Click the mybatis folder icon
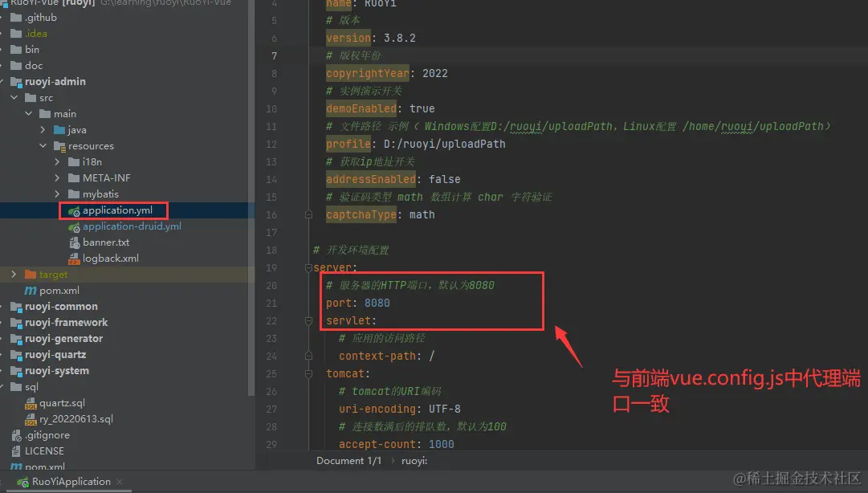The image size is (868, 493). pos(74,194)
